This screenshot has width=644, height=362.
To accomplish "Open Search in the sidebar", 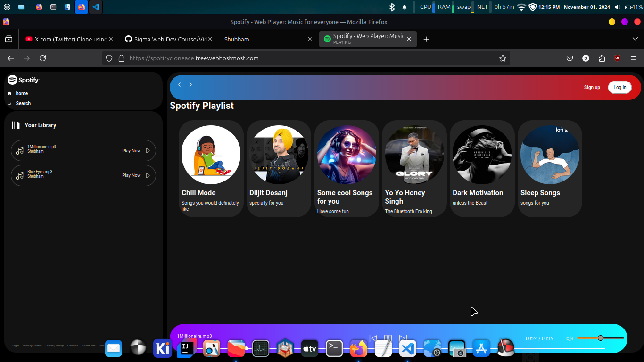I will tap(19, 103).
